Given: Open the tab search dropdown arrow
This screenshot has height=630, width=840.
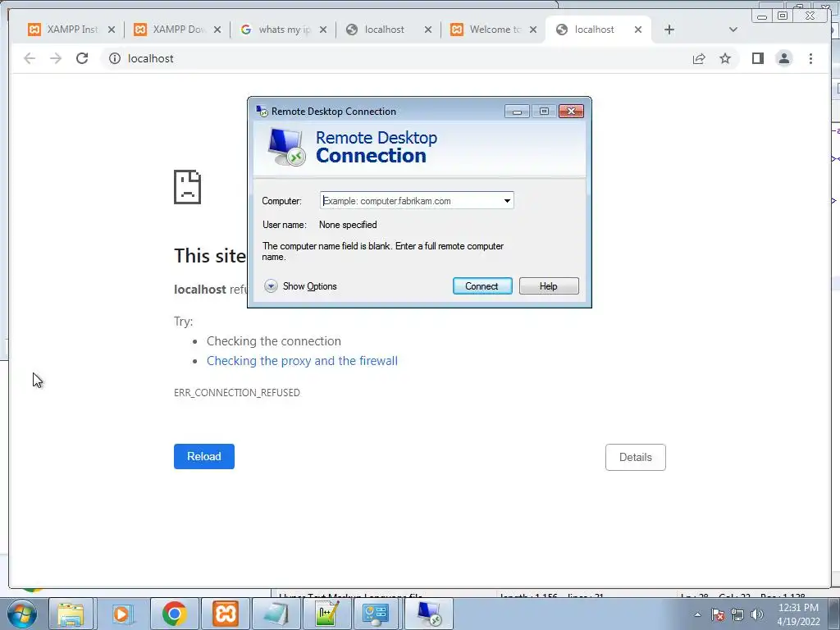Looking at the screenshot, I should (x=733, y=30).
